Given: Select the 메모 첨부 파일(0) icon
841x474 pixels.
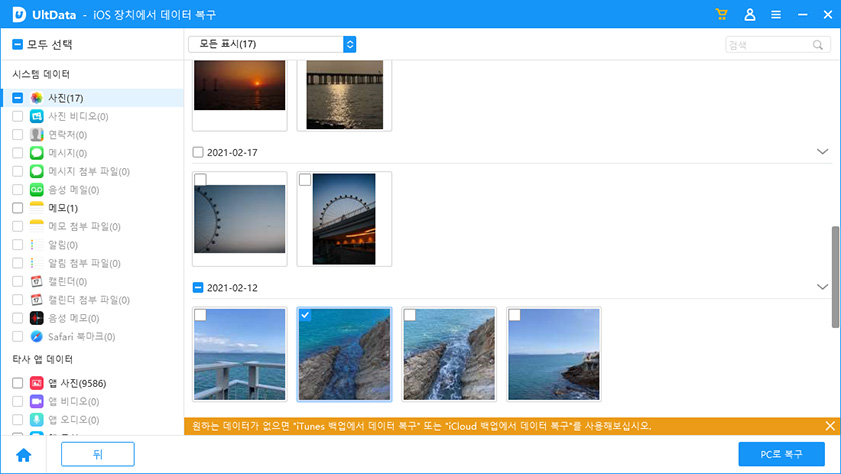Looking at the screenshot, I should [36, 226].
